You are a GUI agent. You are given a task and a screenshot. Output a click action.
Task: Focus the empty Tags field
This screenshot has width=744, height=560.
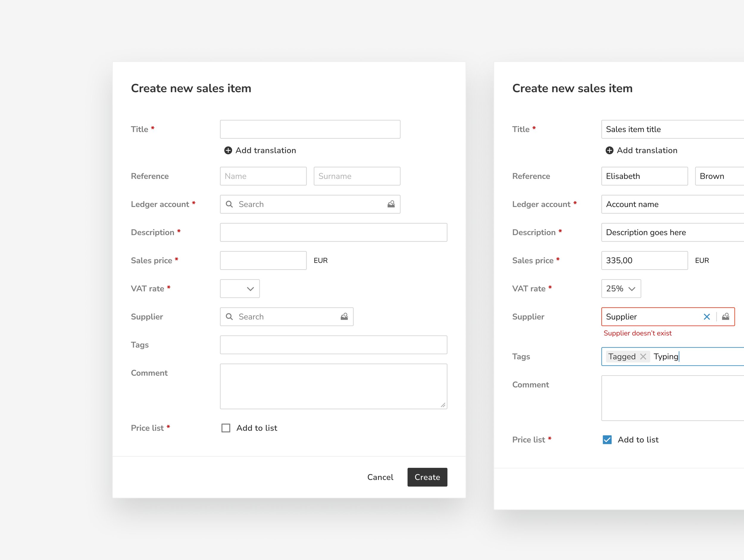pos(334,345)
